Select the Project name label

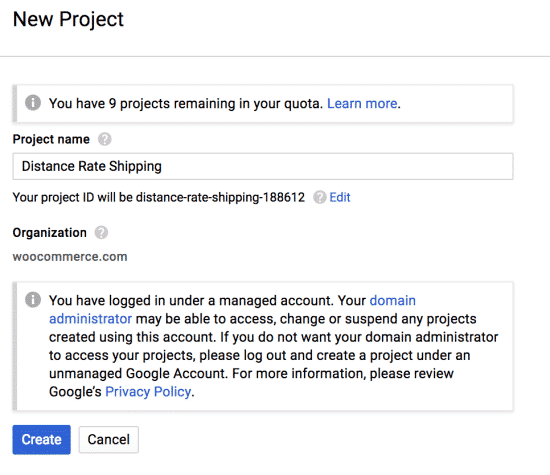(51, 139)
